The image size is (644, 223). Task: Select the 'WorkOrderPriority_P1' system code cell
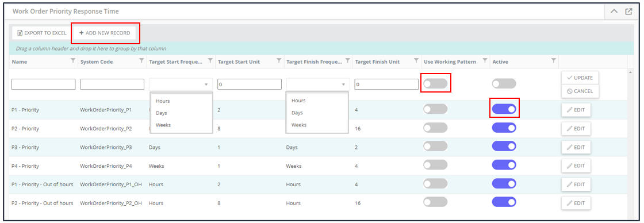coord(106,110)
